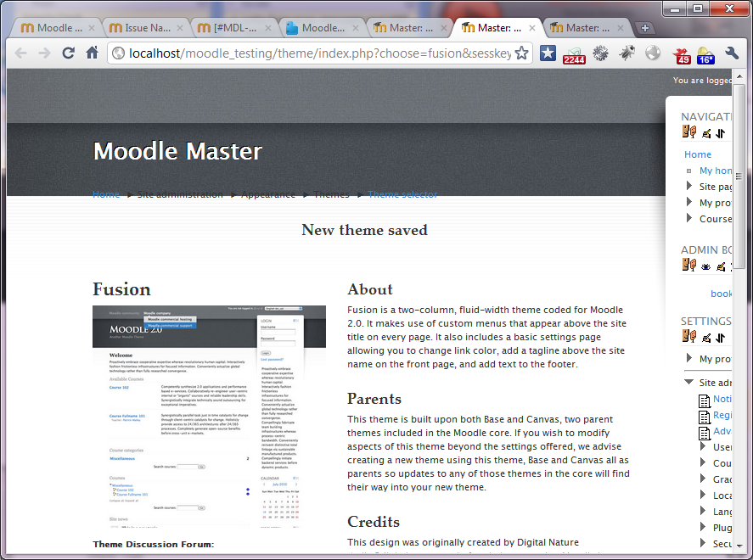The width and height of the screenshot is (753, 560).
Task: Assign roles in the Navigation block
Action: click(x=689, y=132)
